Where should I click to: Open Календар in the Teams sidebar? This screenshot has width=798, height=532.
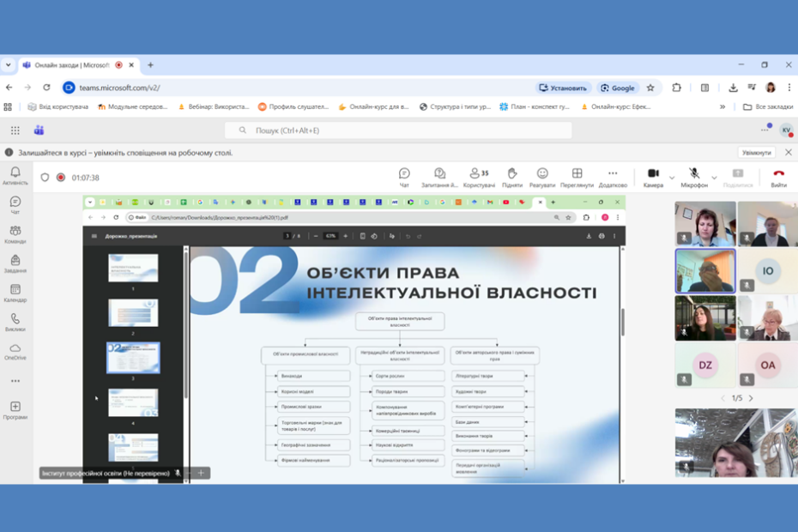[x=15, y=293]
